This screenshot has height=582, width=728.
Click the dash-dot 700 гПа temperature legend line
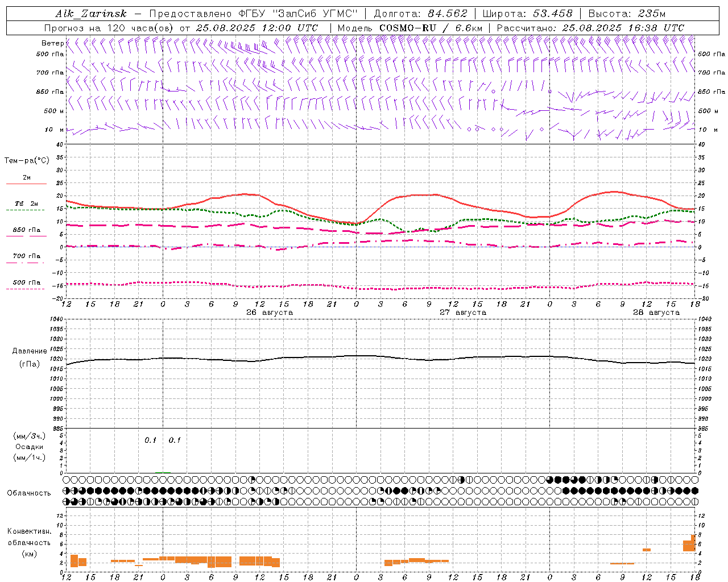[x=25, y=263]
